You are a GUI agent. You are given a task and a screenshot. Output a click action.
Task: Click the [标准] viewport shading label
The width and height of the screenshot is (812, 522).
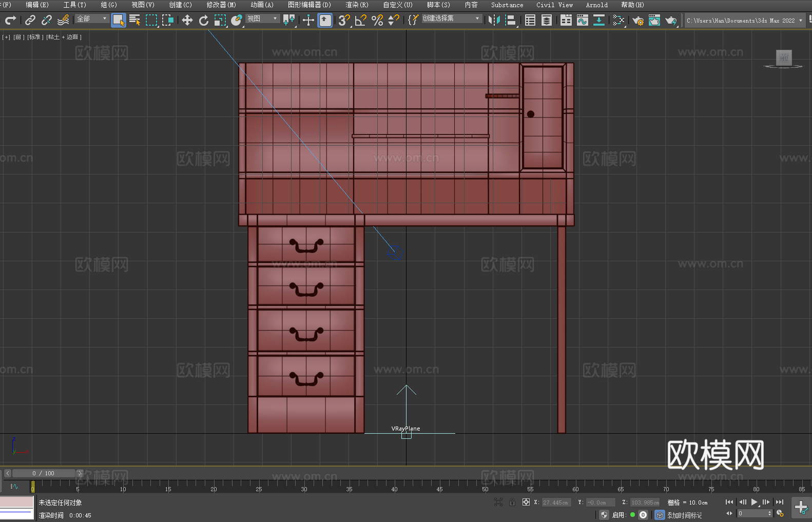[x=34, y=37]
